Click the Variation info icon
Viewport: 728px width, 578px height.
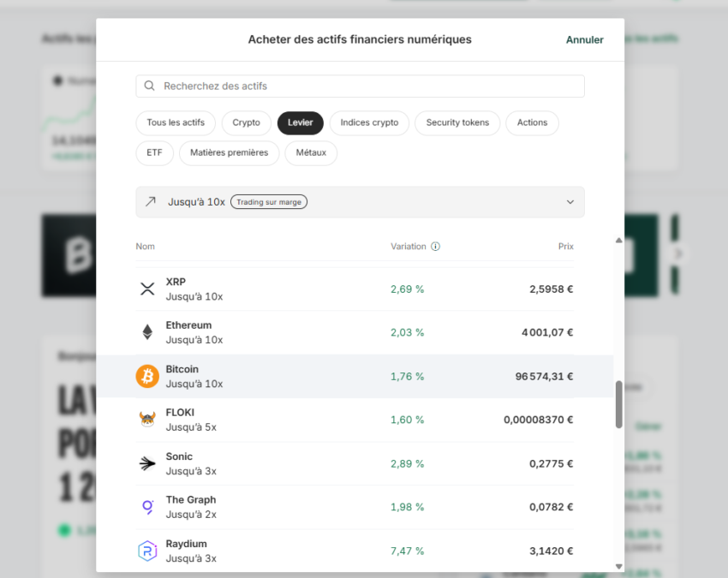435,247
